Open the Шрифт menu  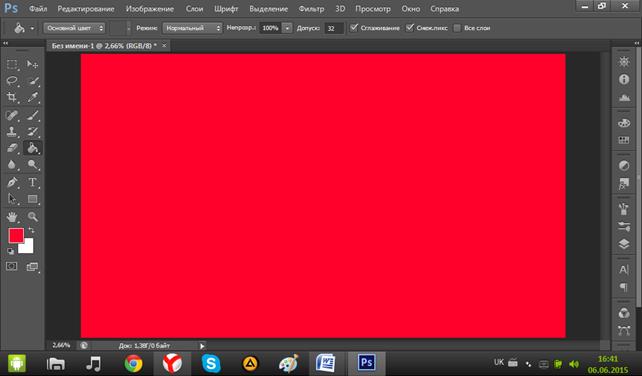tap(226, 9)
